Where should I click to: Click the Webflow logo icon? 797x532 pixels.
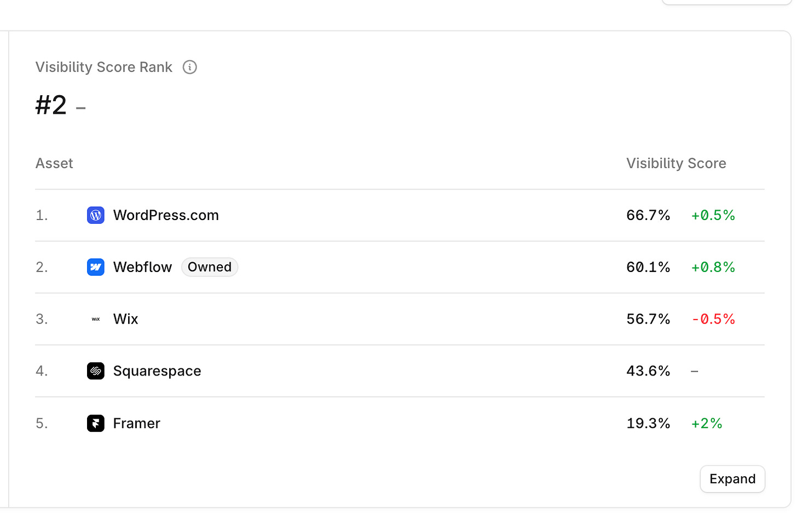point(96,267)
